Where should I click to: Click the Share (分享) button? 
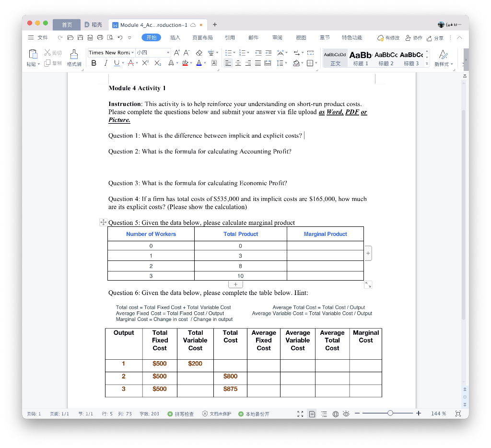435,38
